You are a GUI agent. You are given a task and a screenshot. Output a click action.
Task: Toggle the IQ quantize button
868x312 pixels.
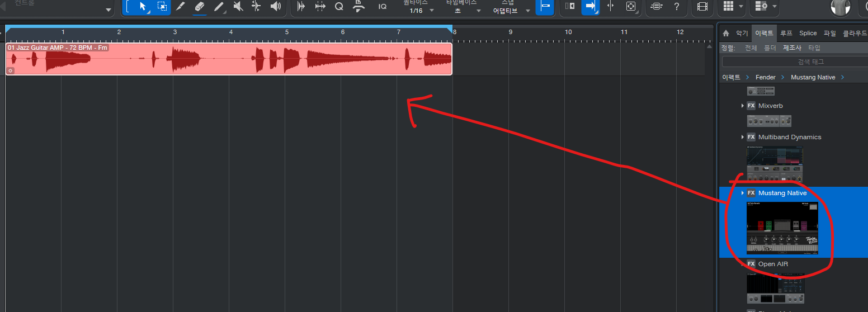[x=383, y=6]
